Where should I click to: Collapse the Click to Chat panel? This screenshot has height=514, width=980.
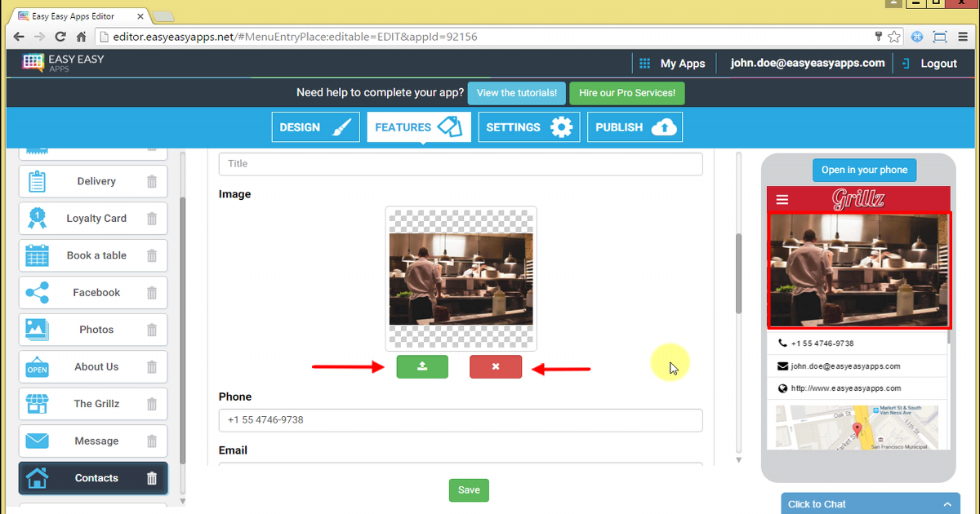click(x=947, y=503)
